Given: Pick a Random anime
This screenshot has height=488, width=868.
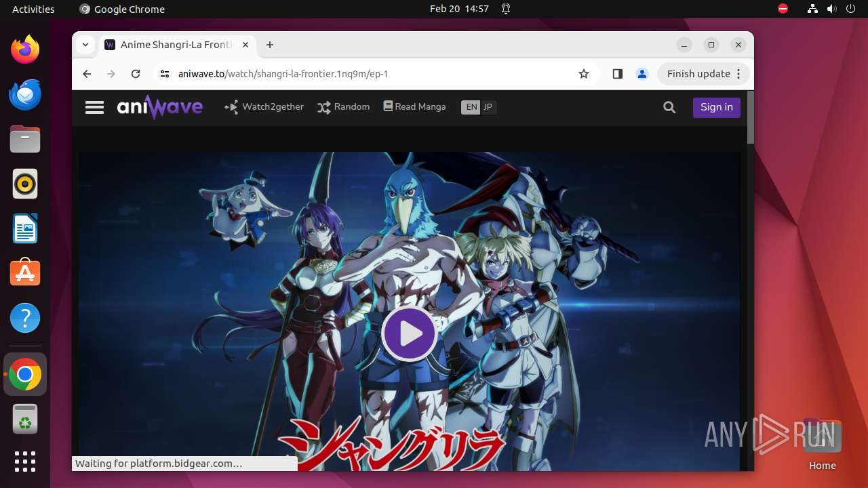Looking at the screenshot, I should [x=344, y=107].
